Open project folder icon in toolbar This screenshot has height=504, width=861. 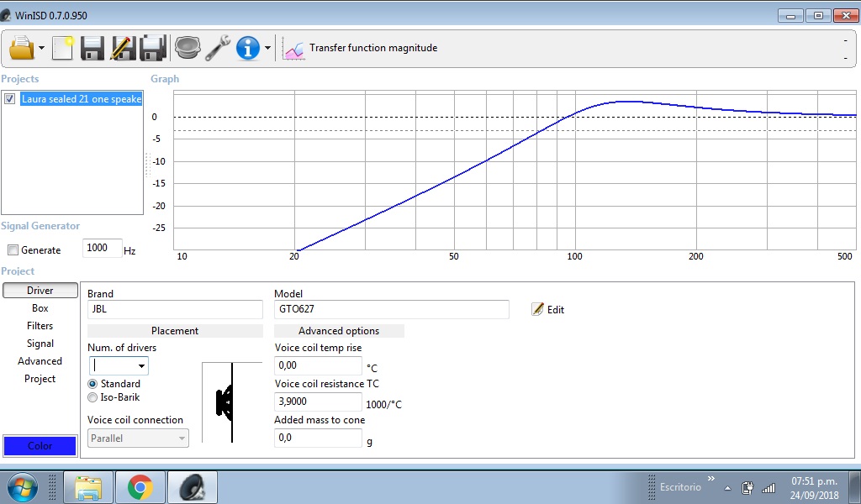coord(22,48)
